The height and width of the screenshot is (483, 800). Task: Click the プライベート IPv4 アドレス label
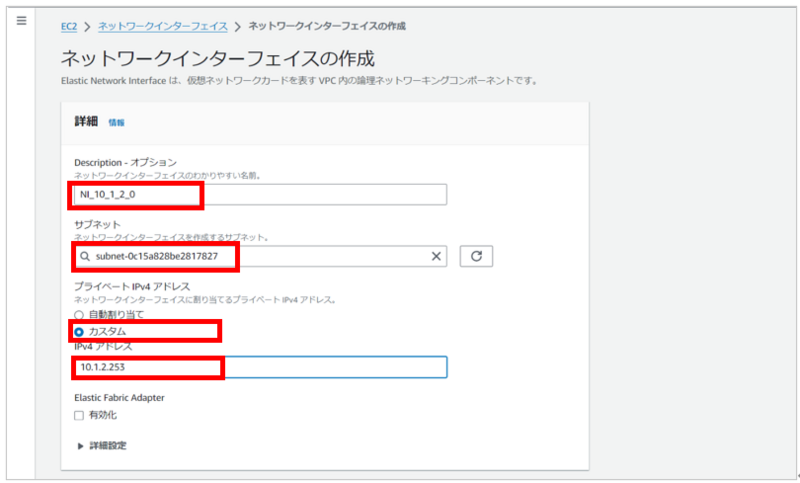[x=132, y=287]
